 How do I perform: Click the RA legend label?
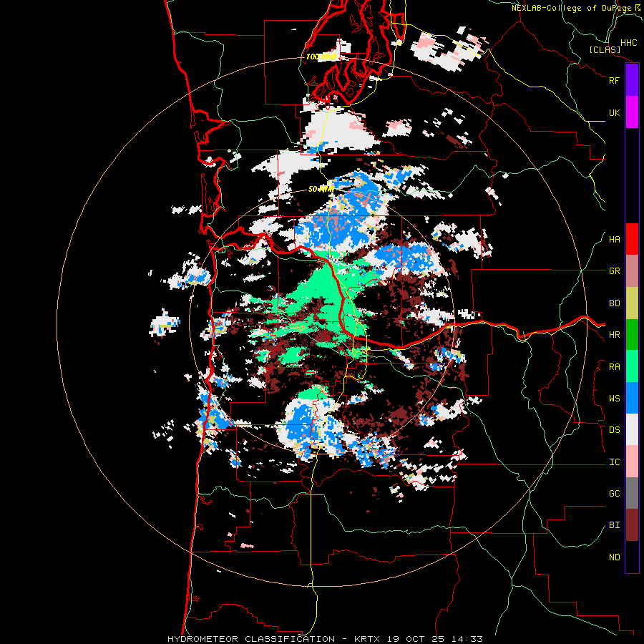click(x=614, y=367)
